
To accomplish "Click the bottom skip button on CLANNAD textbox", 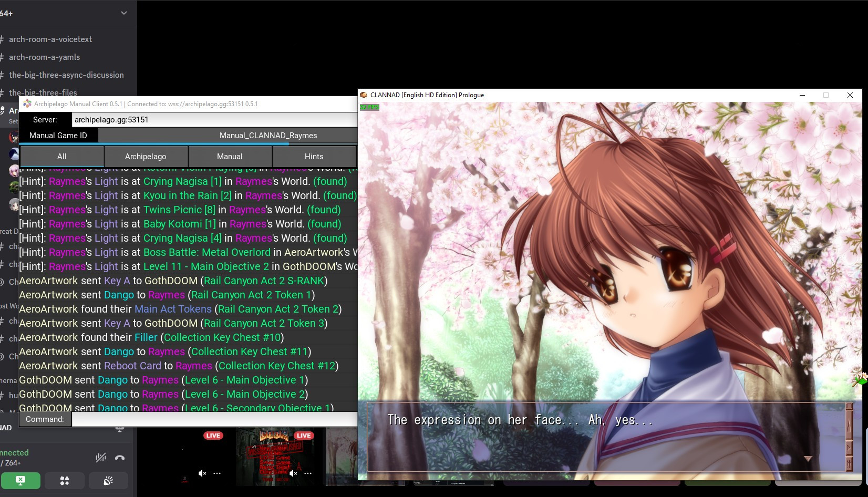I will click(x=849, y=463).
